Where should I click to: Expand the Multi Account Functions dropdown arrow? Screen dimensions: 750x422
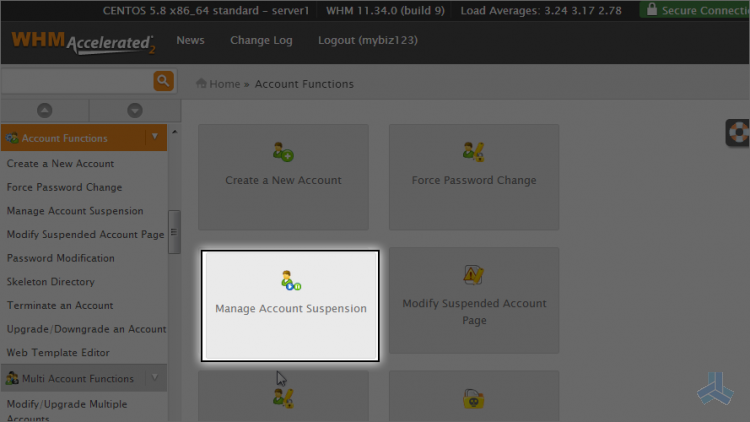click(x=154, y=378)
